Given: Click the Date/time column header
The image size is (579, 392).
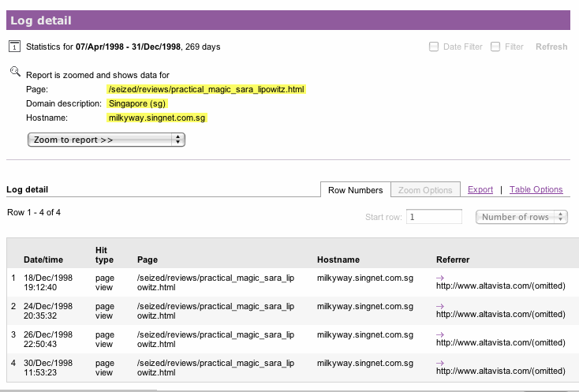Looking at the screenshot, I should coord(43,259).
